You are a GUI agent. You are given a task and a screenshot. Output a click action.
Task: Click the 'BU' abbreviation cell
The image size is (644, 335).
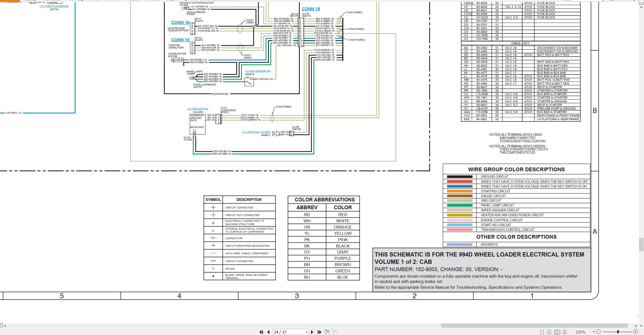click(307, 277)
